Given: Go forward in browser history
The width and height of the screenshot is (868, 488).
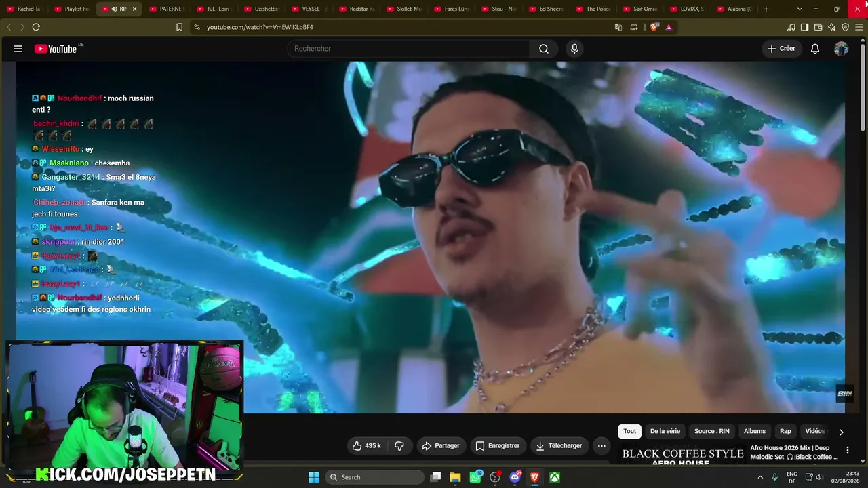Looking at the screenshot, I should pos(22,27).
